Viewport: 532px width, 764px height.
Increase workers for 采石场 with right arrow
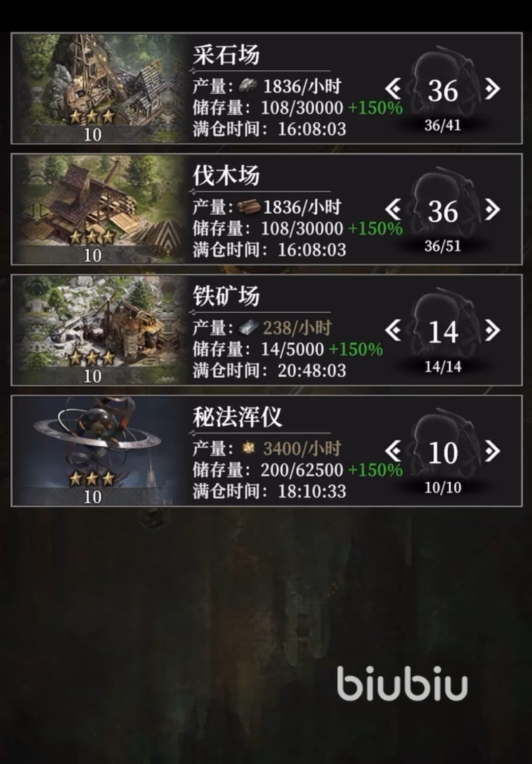[492, 89]
